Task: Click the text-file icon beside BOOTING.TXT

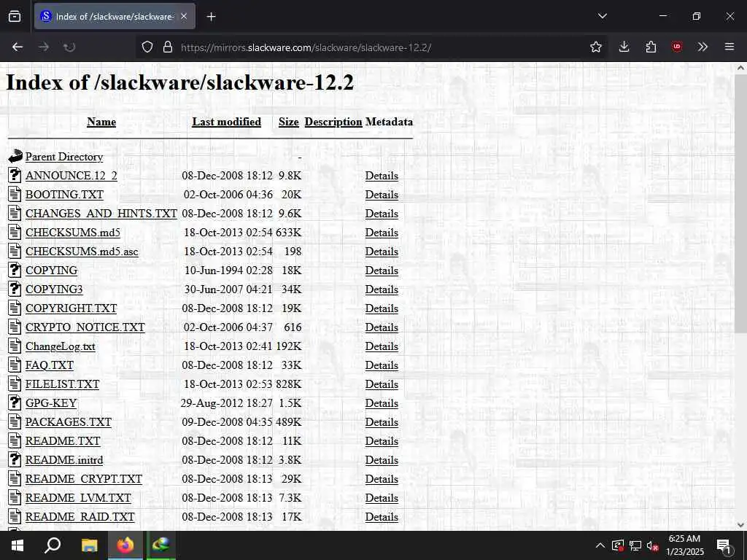Action: (15, 194)
